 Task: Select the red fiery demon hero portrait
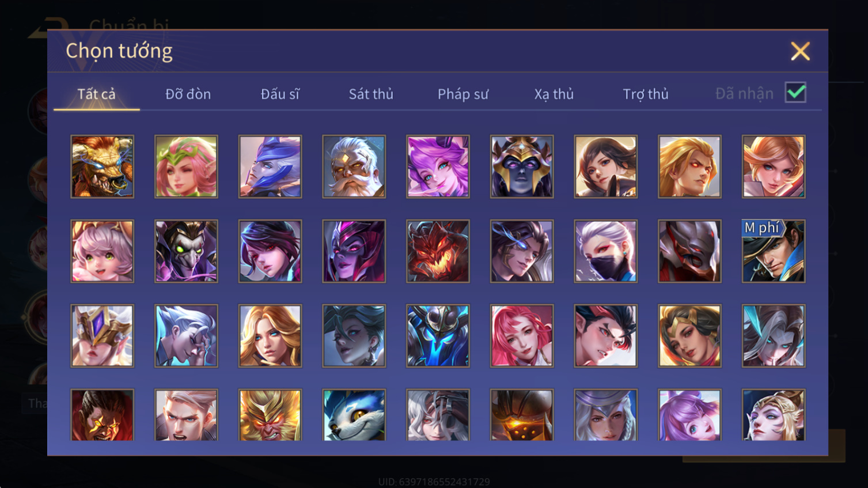click(x=438, y=251)
